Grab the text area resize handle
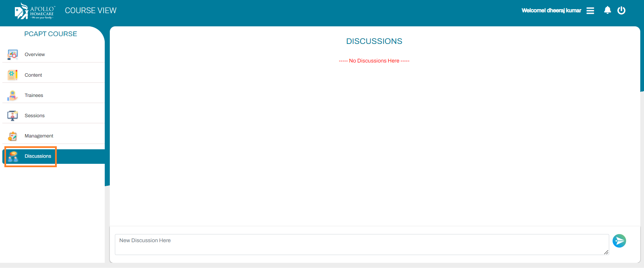Screen dimensions: 644x280 click(606, 252)
